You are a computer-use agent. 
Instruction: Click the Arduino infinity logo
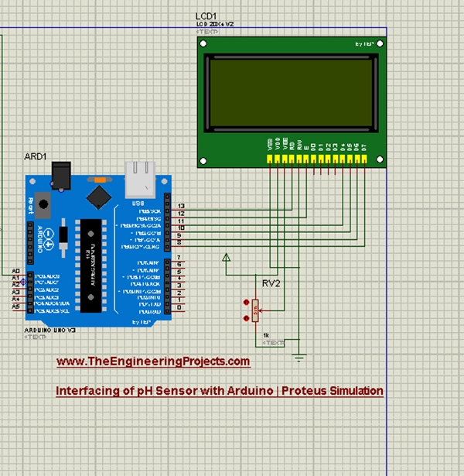click(49, 239)
